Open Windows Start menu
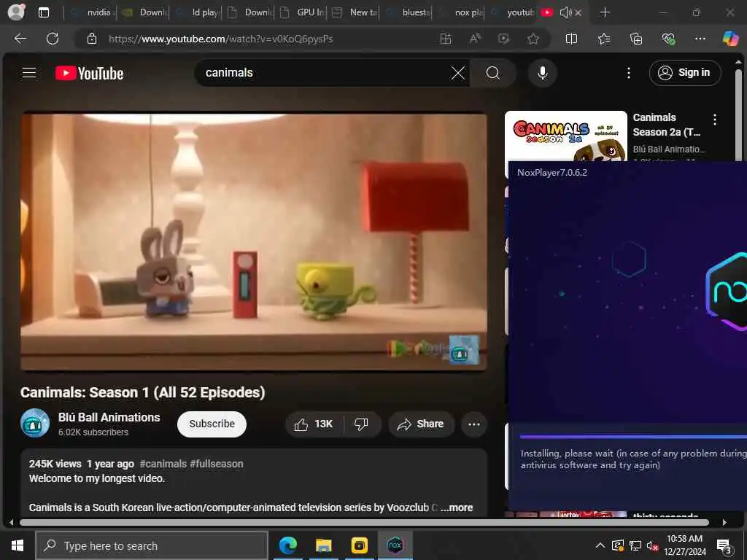Viewport: 747px width, 560px height. tap(18, 545)
